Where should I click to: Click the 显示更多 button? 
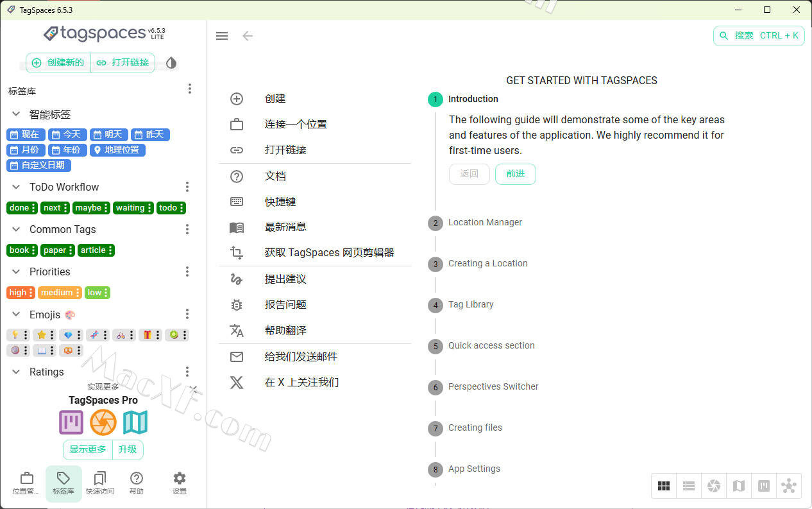(x=88, y=450)
